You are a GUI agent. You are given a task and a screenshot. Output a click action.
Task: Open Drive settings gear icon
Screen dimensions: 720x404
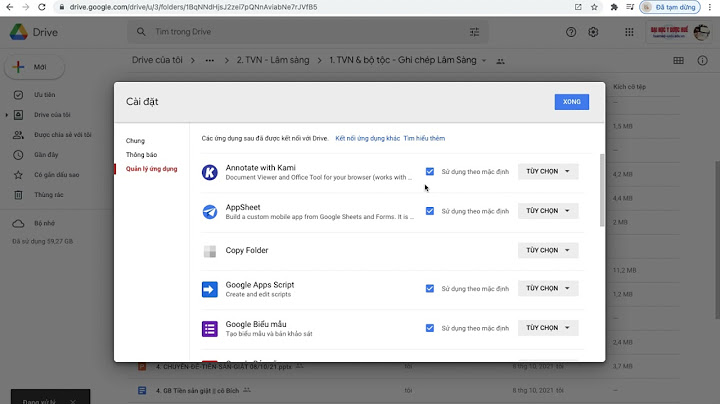(x=593, y=32)
